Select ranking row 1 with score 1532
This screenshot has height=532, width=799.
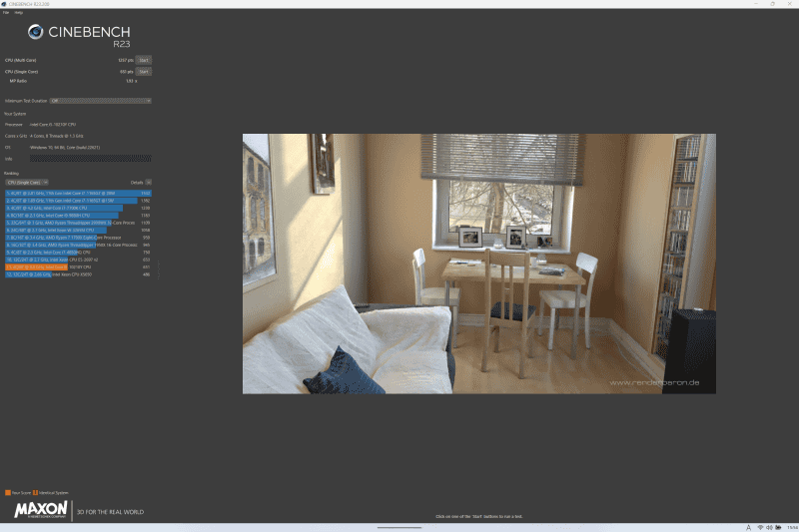pos(79,194)
